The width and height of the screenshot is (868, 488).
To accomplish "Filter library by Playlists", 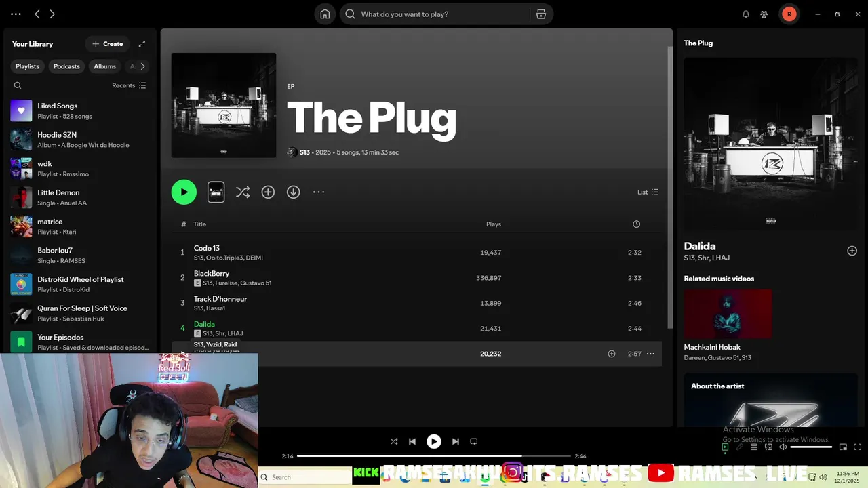I will point(28,66).
